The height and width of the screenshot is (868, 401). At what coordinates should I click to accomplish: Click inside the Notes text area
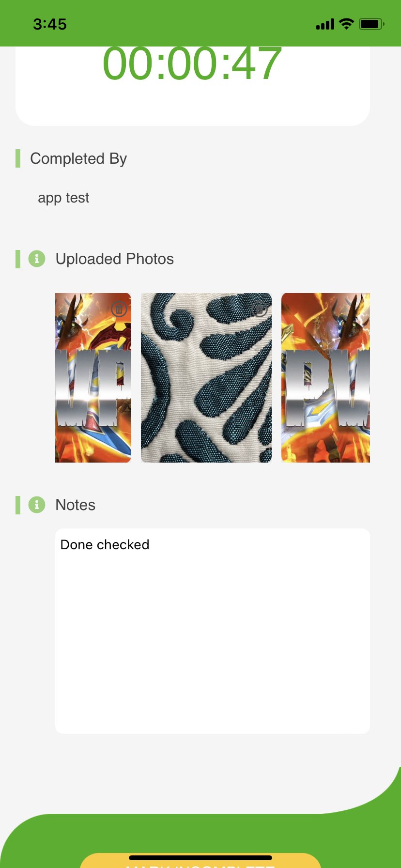[x=213, y=631]
